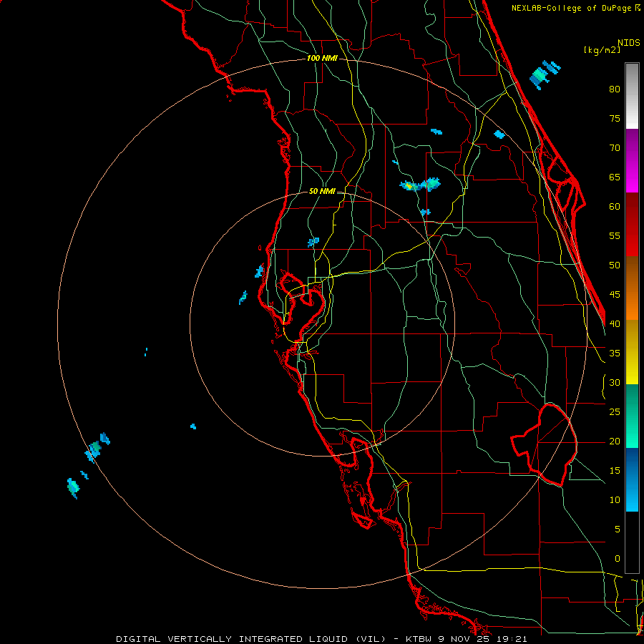Screen dimensions: 644x644
Task: Click the '40' value on the color scale
Action: pos(615,323)
